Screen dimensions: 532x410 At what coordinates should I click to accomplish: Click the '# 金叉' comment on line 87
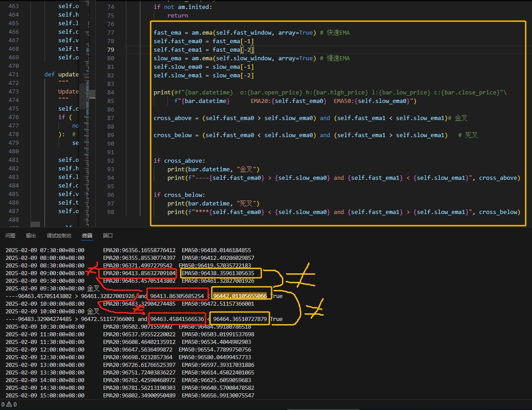458,118
